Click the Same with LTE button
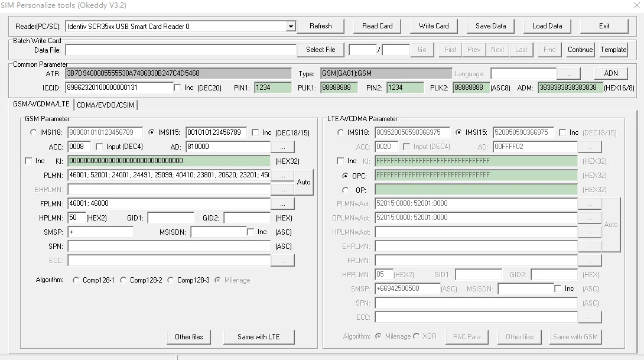The width and height of the screenshot is (644, 360). point(259,337)
